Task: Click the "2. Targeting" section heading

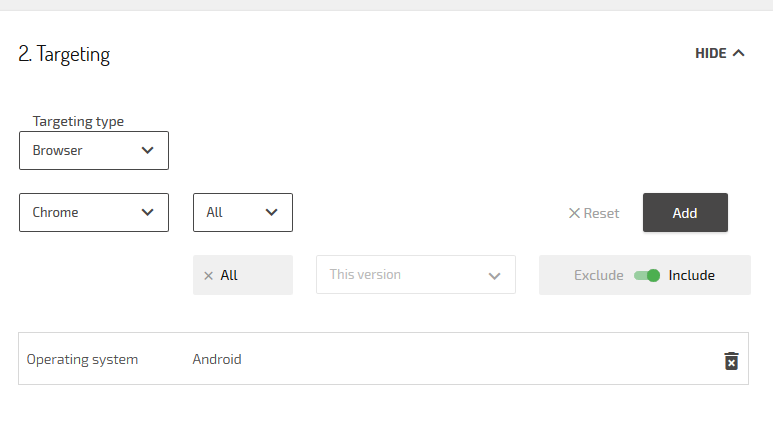Action: (64, 54)
